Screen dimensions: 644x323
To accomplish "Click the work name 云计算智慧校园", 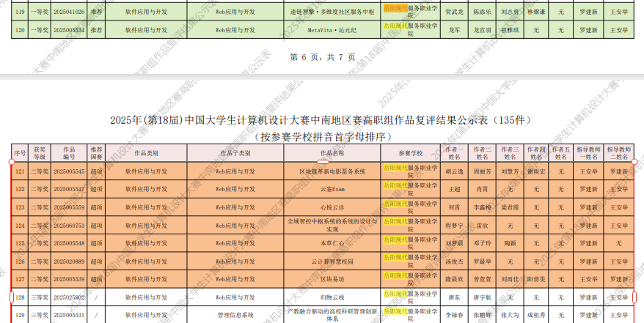I will pos(332,261).
